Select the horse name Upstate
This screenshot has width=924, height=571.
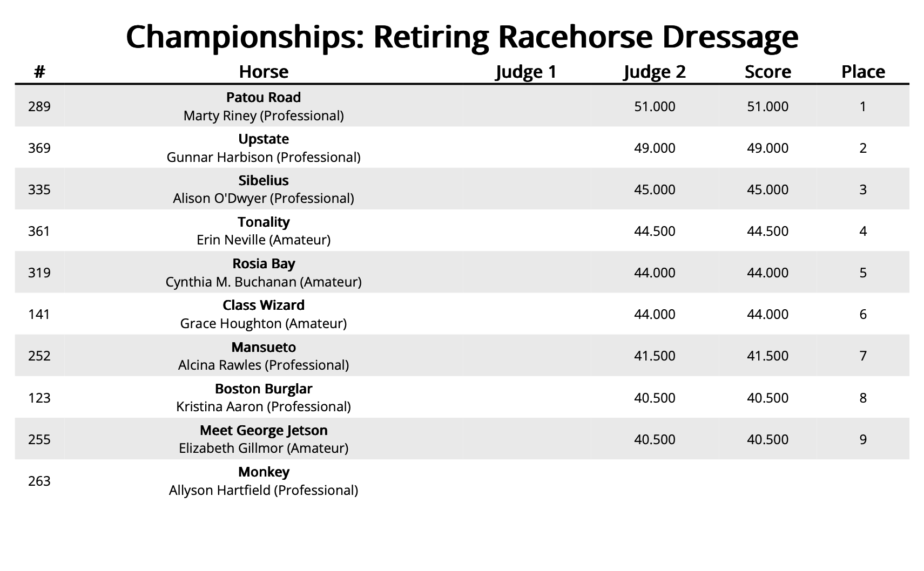point(264,139)
